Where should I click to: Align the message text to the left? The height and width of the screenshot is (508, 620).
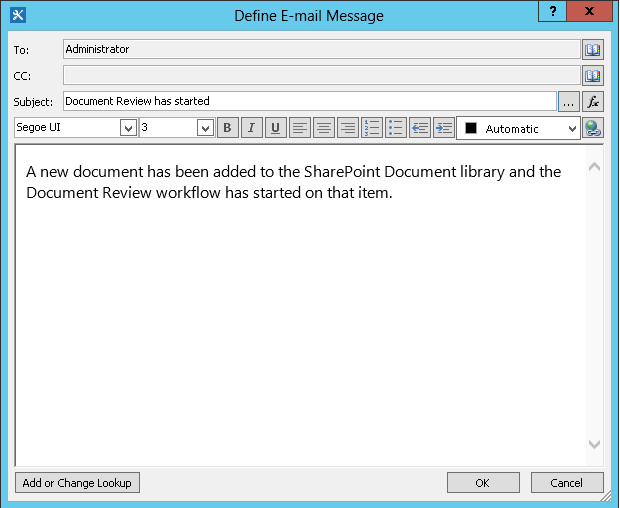point(300,128)
